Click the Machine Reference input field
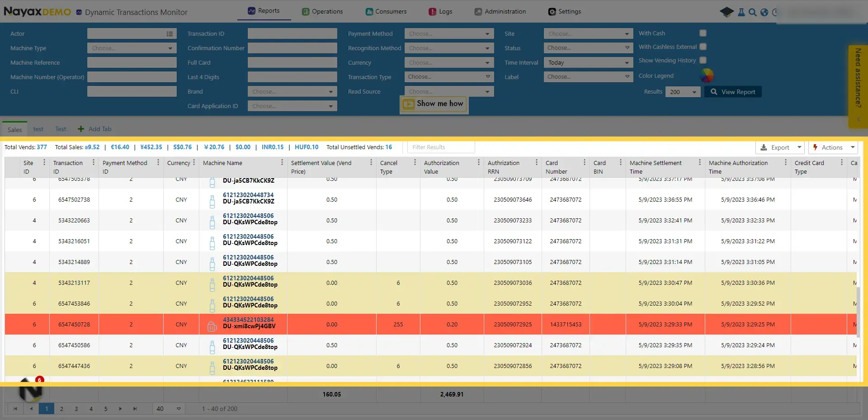 pyautogui.click(x=132, y=62)
